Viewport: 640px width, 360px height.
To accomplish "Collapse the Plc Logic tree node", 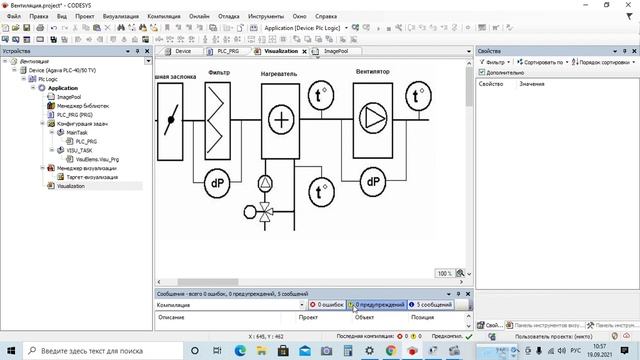I will tap(24, 79).
